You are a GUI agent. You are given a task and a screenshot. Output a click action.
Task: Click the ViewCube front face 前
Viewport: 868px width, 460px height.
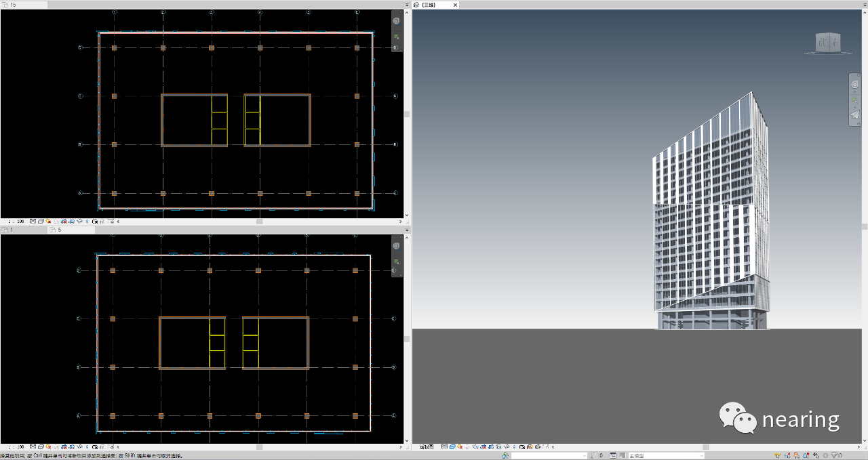pos(823,43)
